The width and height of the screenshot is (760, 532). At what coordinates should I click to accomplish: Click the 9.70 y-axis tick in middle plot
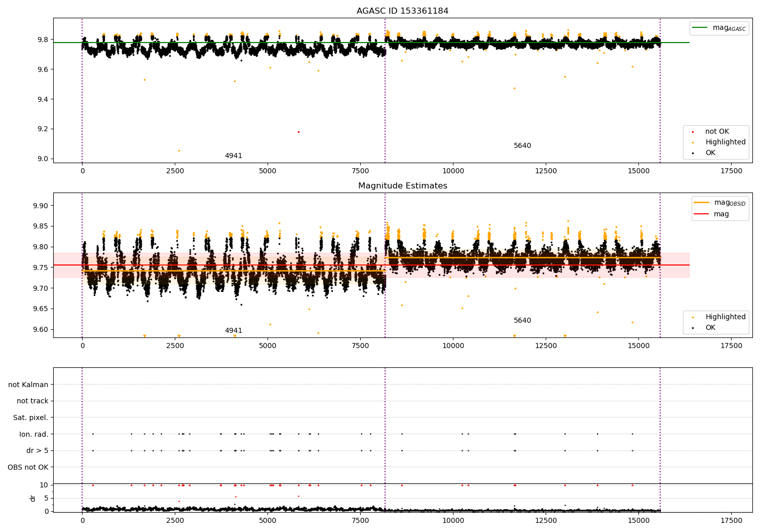(41, 288)
